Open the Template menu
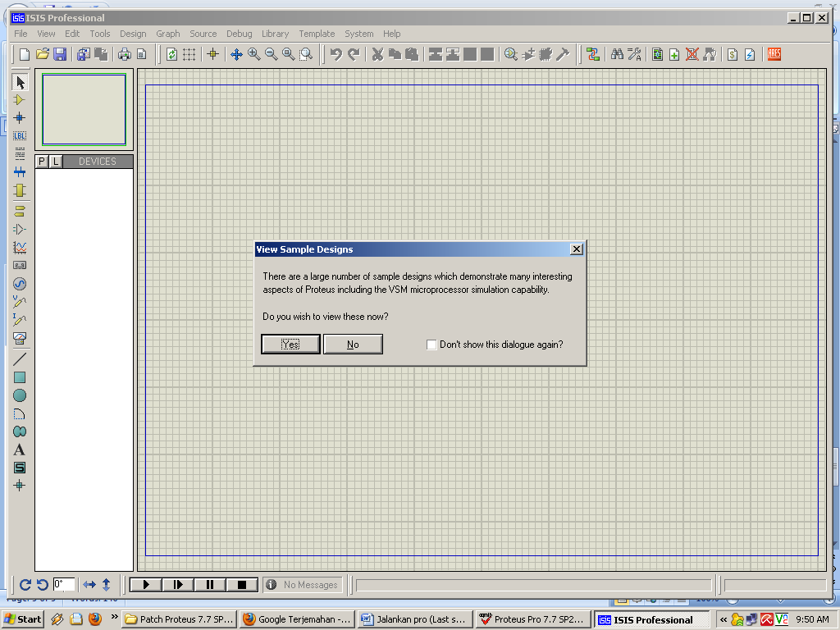The height and width of the screenshot is (630, 840). pos(317,34)
